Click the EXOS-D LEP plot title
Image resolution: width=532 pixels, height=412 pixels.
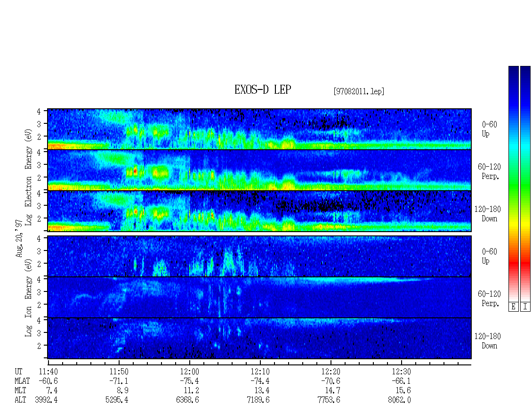click(263, 89)
